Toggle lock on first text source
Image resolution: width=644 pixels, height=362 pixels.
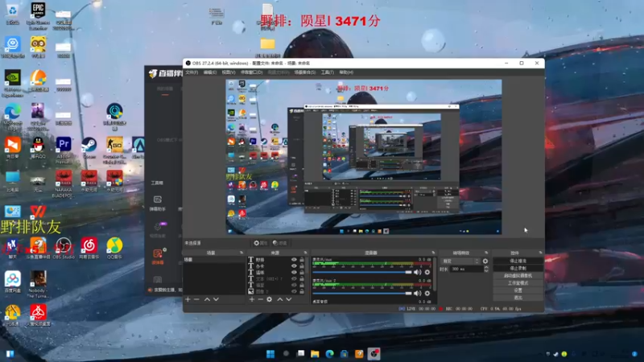302,260
